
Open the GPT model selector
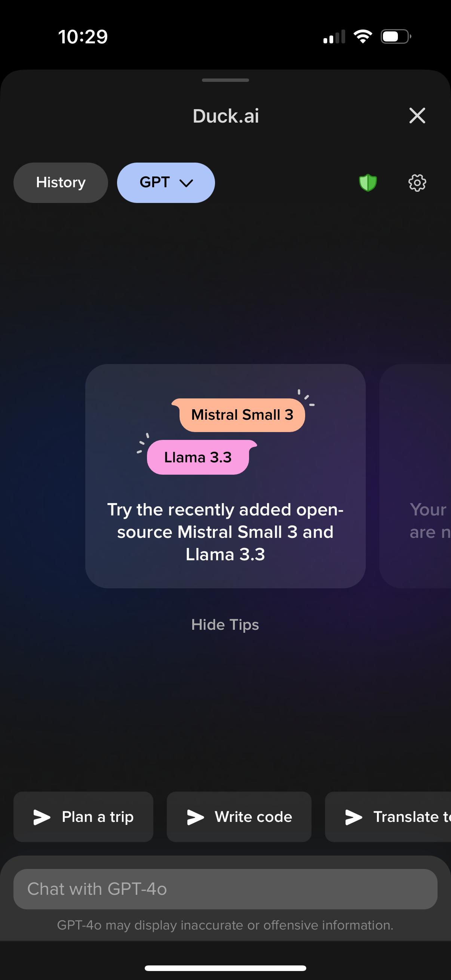(x=166, y=183)
